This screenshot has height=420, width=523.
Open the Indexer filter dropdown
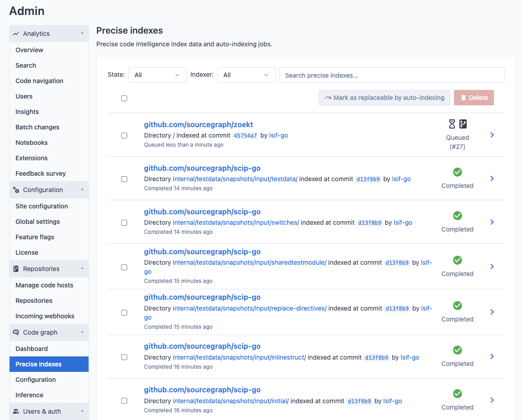pyautogui.click(x=246, y=75)
